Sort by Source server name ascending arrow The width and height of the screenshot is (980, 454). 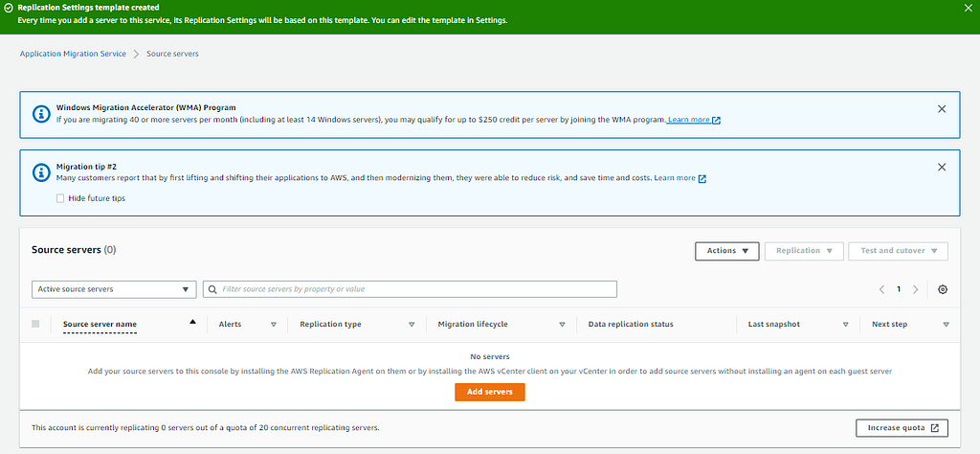[x=192, y=322]
